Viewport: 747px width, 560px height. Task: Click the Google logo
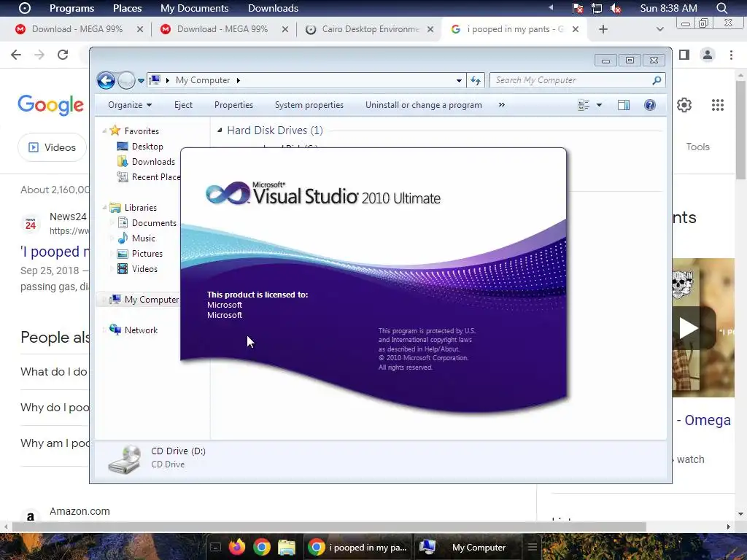(51, 105)
